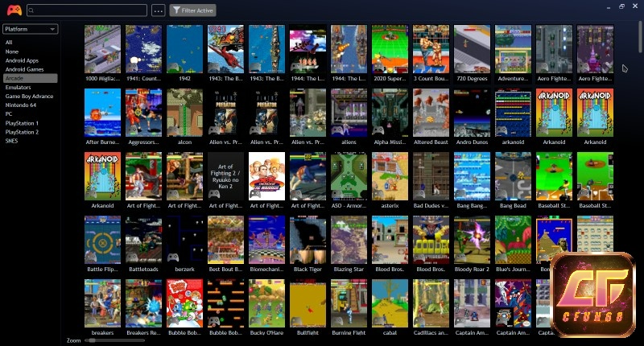Select lowercase arkanoid game thumbnail
Screen dimensions: 644x346
(513, 113)
